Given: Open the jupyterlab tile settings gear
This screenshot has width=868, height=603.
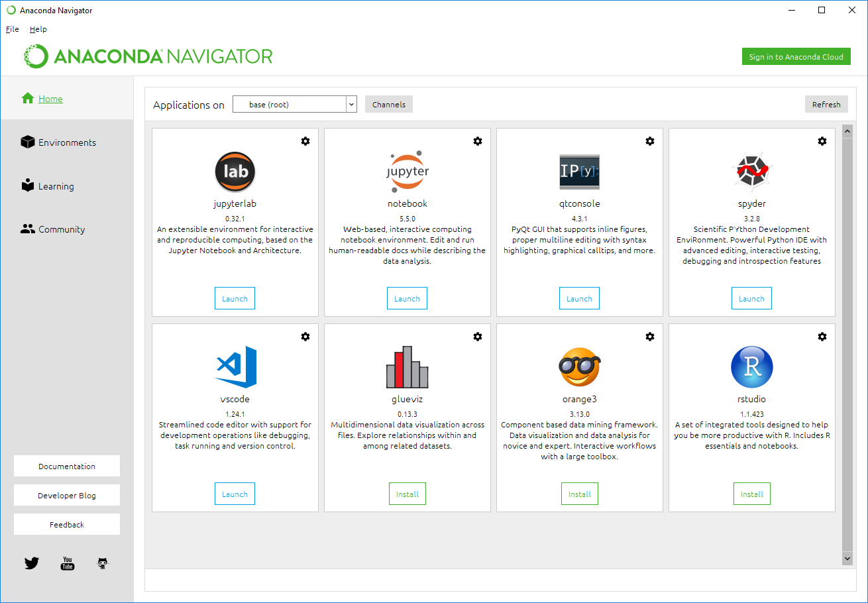Looking at the screenshot, I should coord(305,141).
